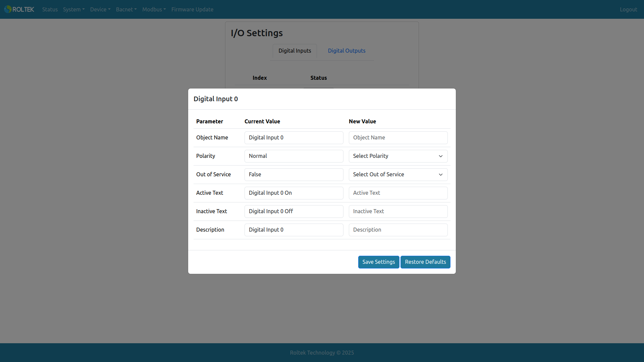Click the 'Description' parameter label
Image resolution: width=644 pixels, height=362 pixels.
click(x=210, y=230)
